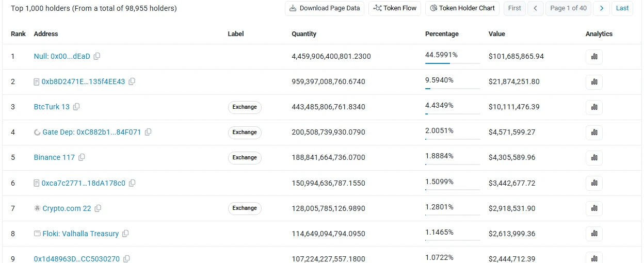
Task: Go to next page arrow
Action: click(x=601, y=8)
